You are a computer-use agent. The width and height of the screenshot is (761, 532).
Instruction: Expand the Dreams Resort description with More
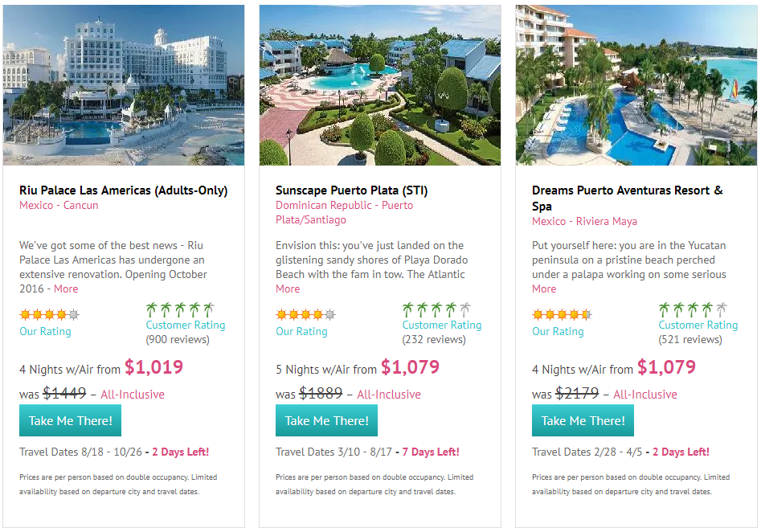point(544,289)
